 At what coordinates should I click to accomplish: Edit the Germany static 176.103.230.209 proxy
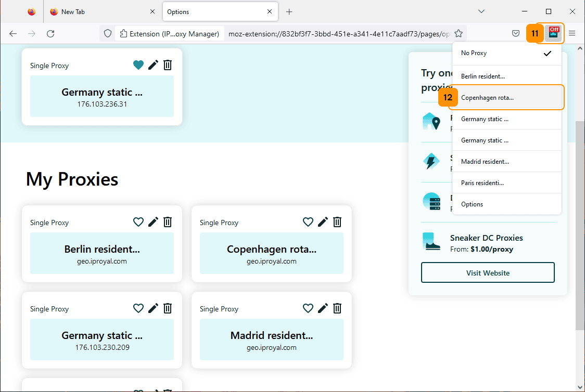153,308
